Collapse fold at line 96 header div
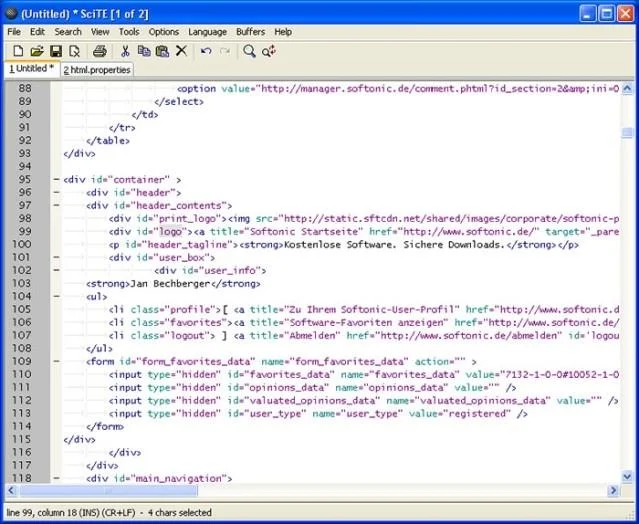Viewport: 639px width, 524px height. click(56, 192)
